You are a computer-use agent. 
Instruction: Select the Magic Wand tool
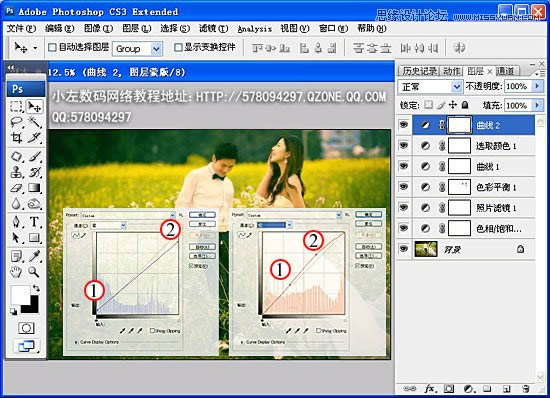pos(34,122)
